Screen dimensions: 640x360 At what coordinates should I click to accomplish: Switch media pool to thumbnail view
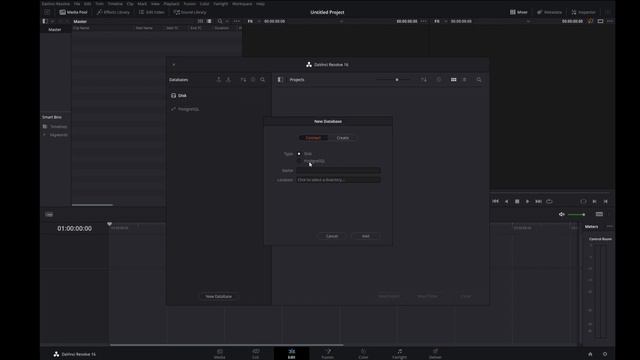point(200,21)
